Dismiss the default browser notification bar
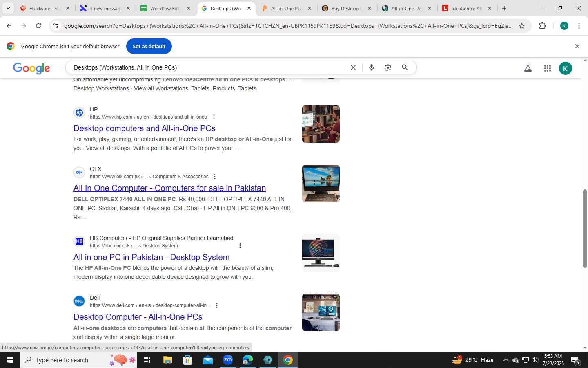Screen dimensions: 588x368 click(577, 46)
